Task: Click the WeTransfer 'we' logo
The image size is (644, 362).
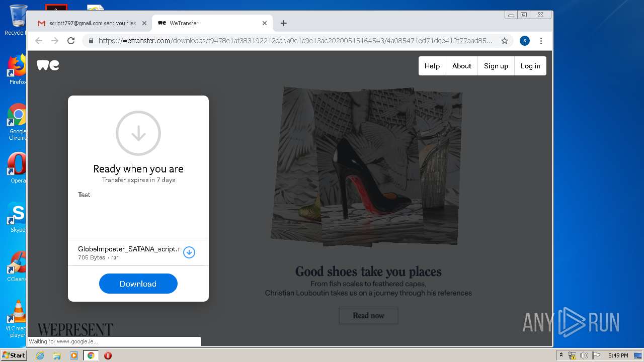Action: coord(48,65)
